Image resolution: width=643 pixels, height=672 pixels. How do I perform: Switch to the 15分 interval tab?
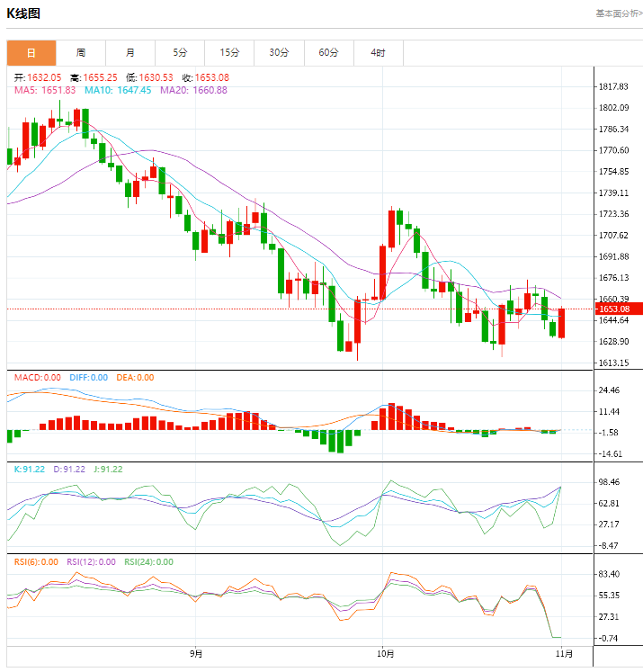tap(229, 53)
